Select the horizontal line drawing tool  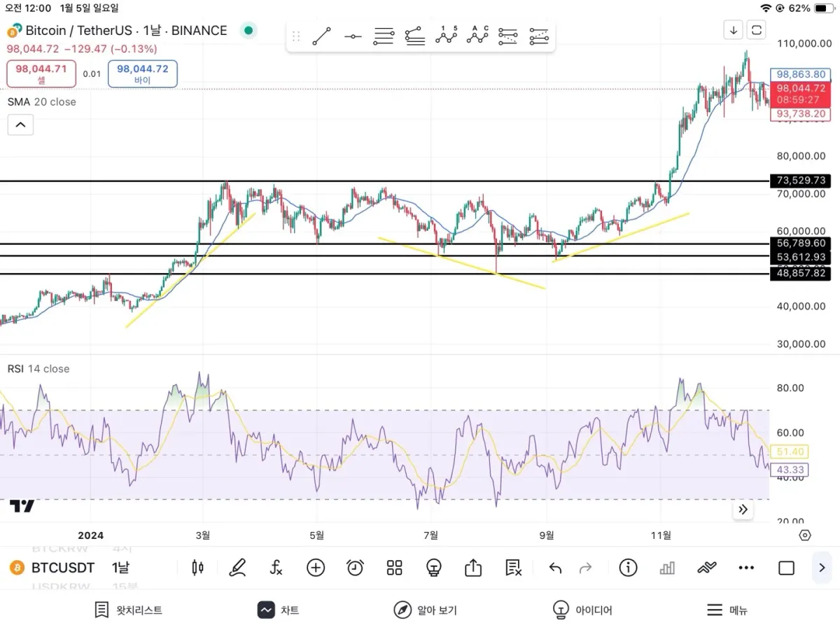[353, 36]
